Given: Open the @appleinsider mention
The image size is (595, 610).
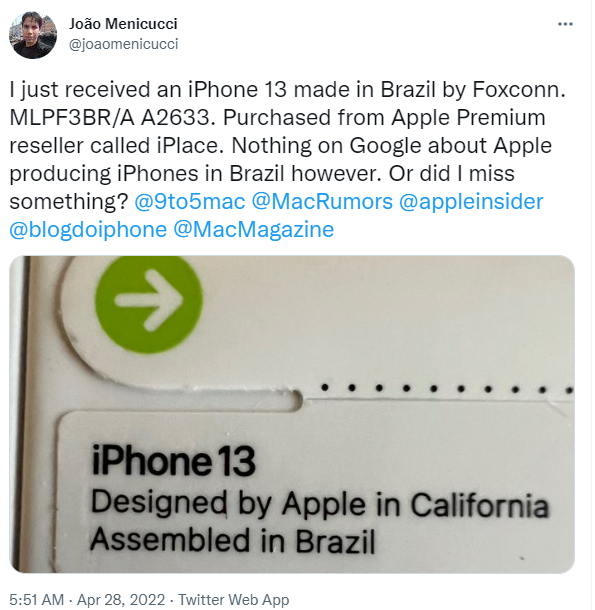Looking at the screenshot, I should pos(471,202).
